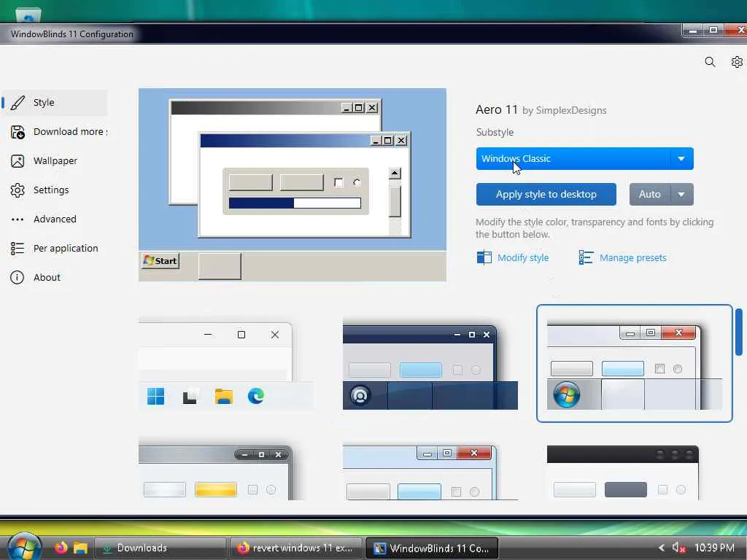Viewport: 747px width, 560px height.
Task: Expand the substyle dropdown arrow
Action: point(681,158)
